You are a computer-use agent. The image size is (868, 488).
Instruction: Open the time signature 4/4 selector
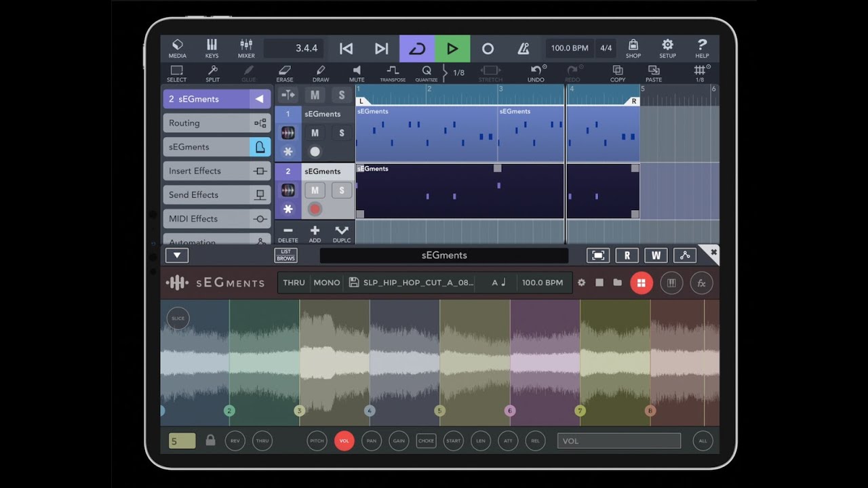pos(606,48)
